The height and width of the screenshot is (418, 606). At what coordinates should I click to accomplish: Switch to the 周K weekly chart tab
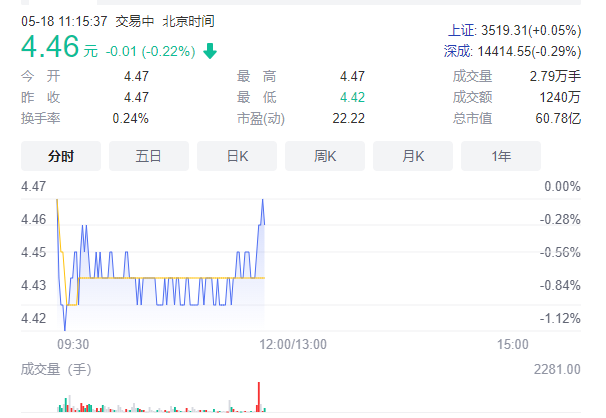tap(325, 156)
